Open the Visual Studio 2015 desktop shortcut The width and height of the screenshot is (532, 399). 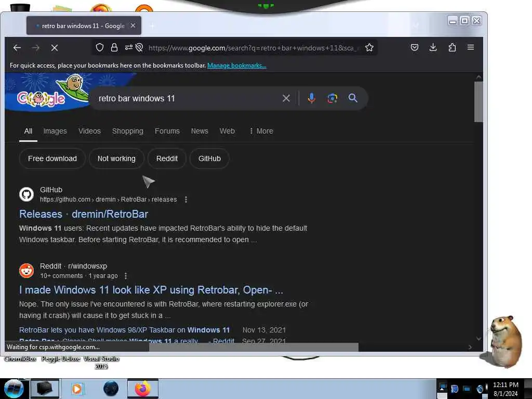pyautogui.click(x=101, y=362)
